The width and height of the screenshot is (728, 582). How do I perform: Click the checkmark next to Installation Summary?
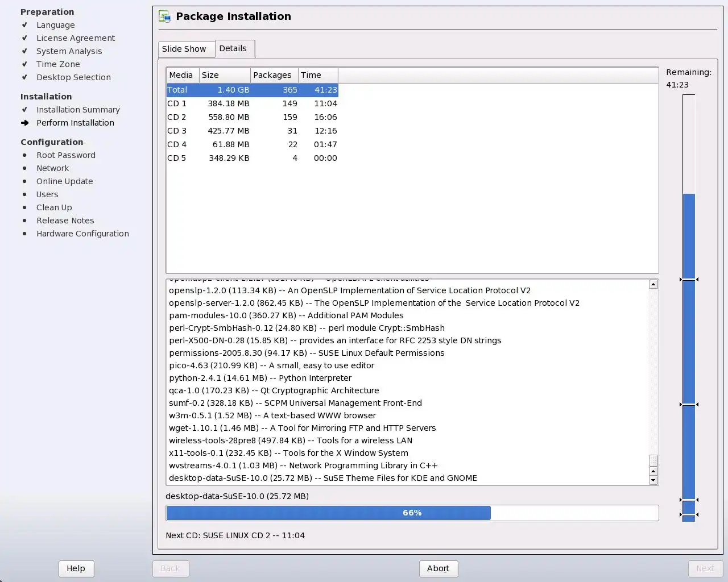[24, 110]
